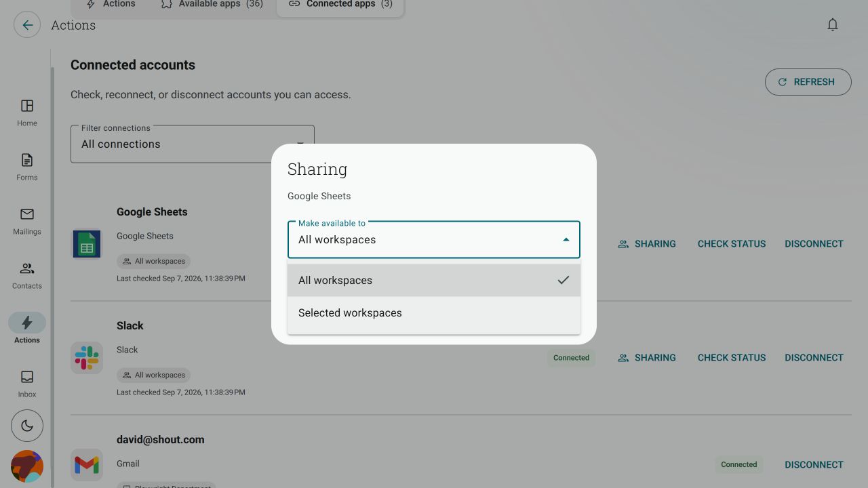Switch to Actions tab

coord(111,4)
